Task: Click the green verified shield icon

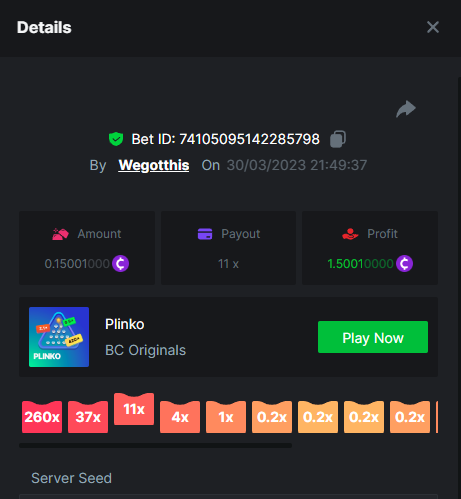Action: (x=116, y=139)
